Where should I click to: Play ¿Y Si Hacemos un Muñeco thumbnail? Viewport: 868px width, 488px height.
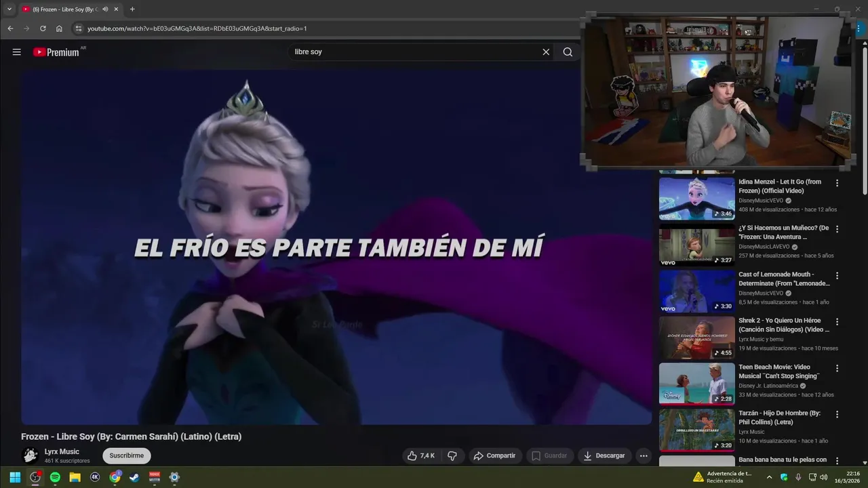(x=696, y=245)
